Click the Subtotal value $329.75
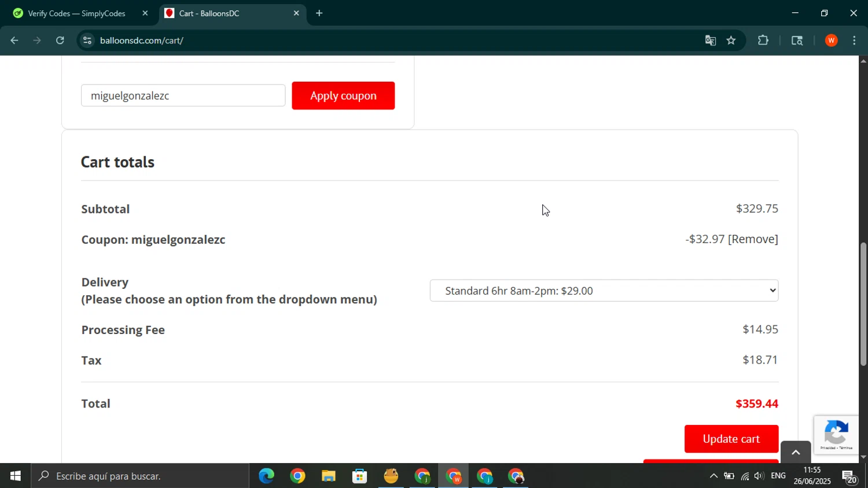The image size is (868, 488). coord(757,208)
